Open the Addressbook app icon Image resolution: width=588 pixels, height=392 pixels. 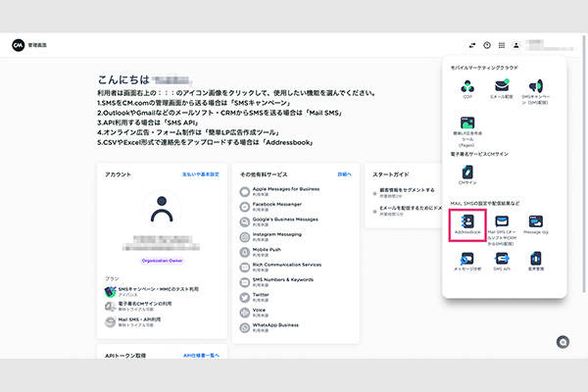coord(466,222)
